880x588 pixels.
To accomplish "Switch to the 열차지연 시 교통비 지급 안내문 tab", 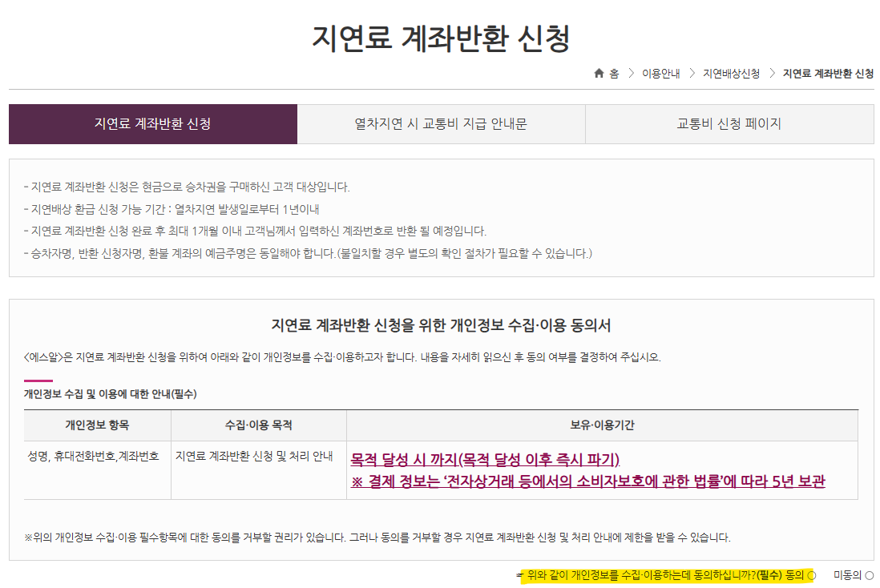I will tap(441, 124).
